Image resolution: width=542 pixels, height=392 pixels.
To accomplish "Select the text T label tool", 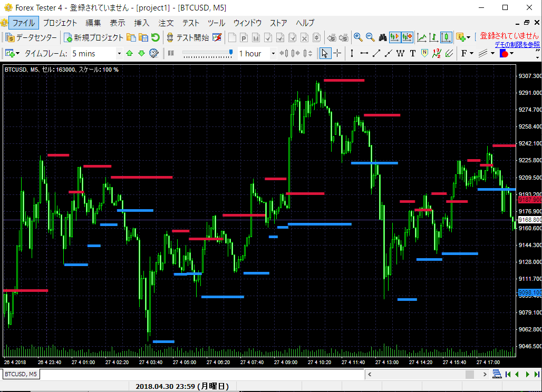I will (413, 54).
